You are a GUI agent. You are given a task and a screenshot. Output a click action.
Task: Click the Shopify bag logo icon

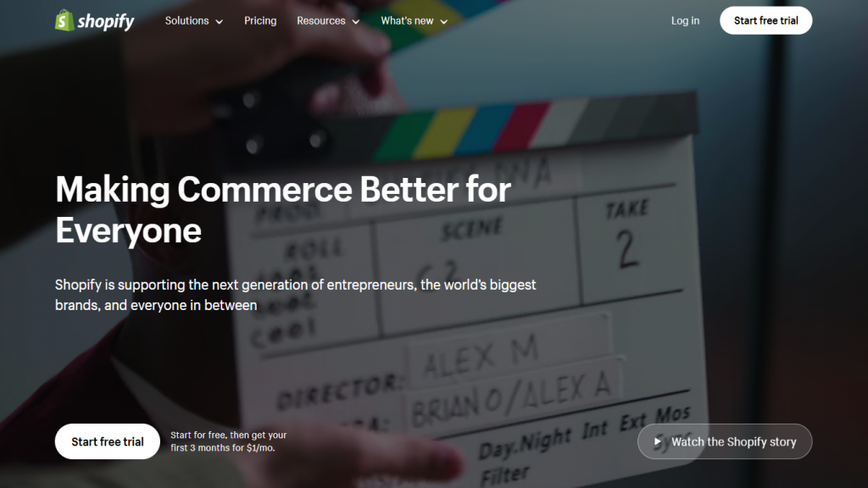[64, 20]
